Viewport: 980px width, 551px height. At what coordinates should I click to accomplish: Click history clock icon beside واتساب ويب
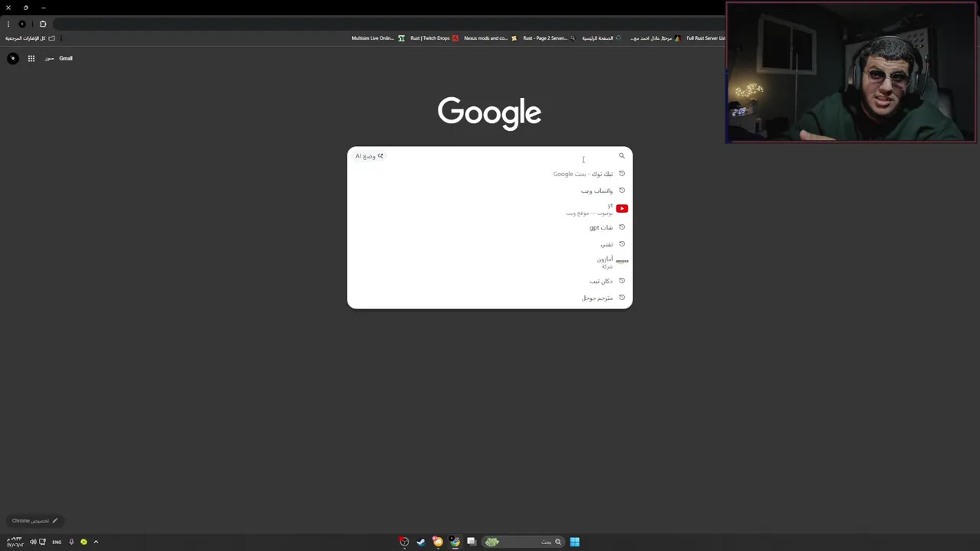622,191
